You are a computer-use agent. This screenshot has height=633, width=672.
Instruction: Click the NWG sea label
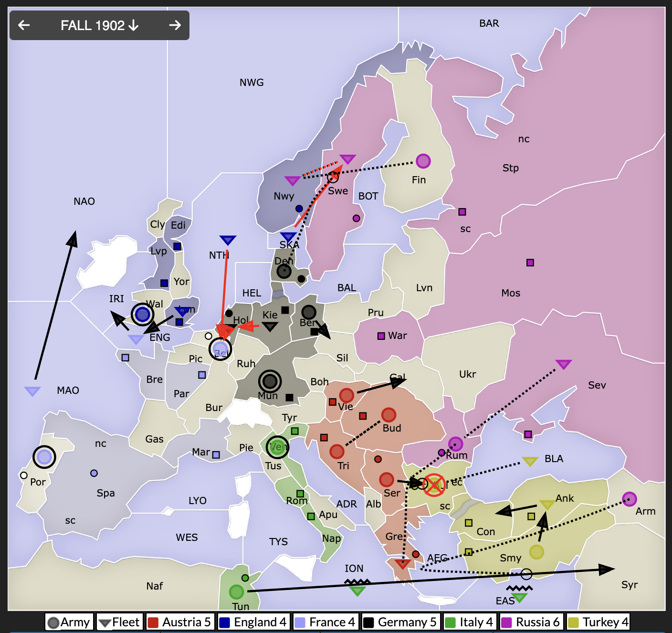click(x=252, y=83)
